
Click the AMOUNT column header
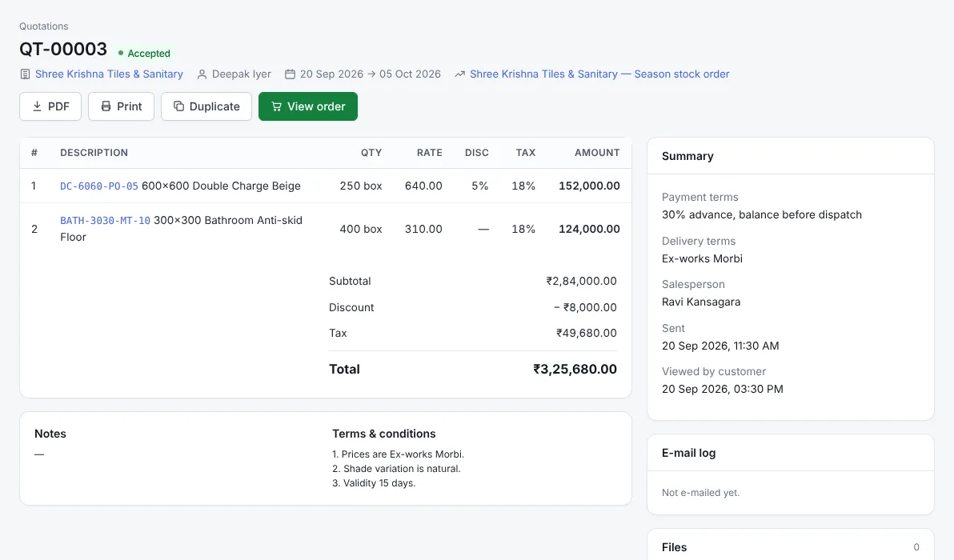598,153
